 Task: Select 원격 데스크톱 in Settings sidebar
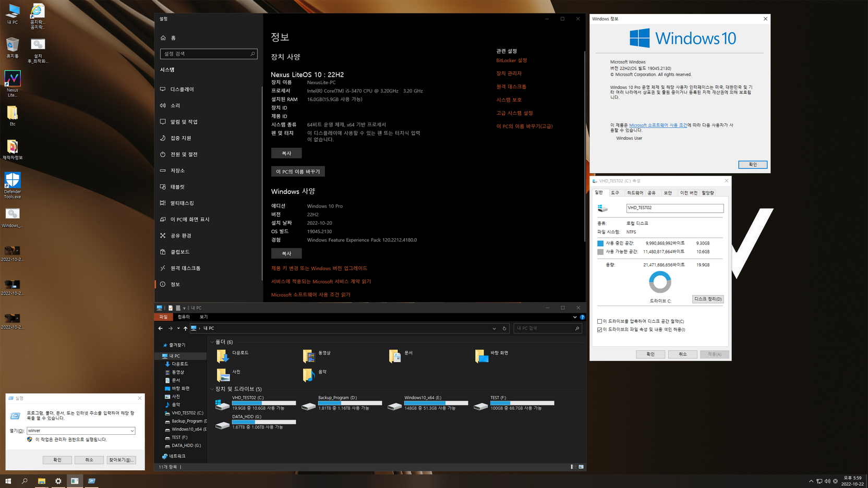coord(209,268)
